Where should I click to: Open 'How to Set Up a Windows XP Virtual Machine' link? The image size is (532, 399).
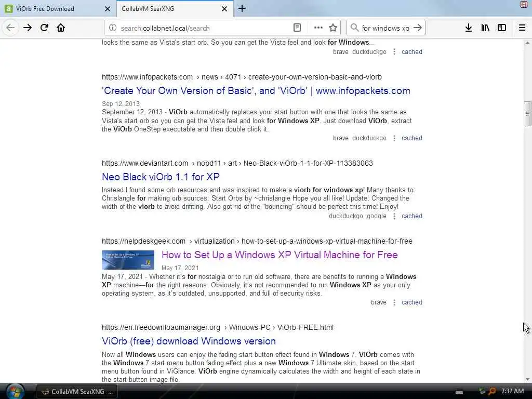280,255
